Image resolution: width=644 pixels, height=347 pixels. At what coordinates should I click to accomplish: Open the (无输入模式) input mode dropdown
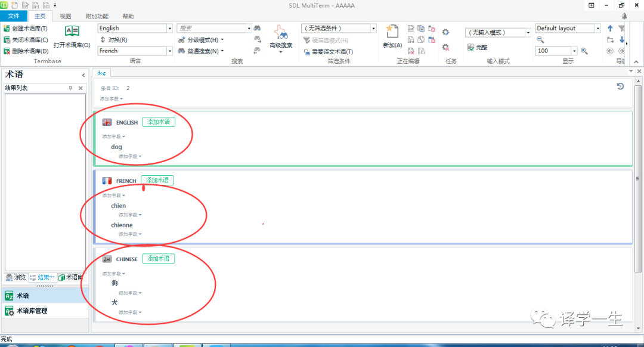[528, 32]
